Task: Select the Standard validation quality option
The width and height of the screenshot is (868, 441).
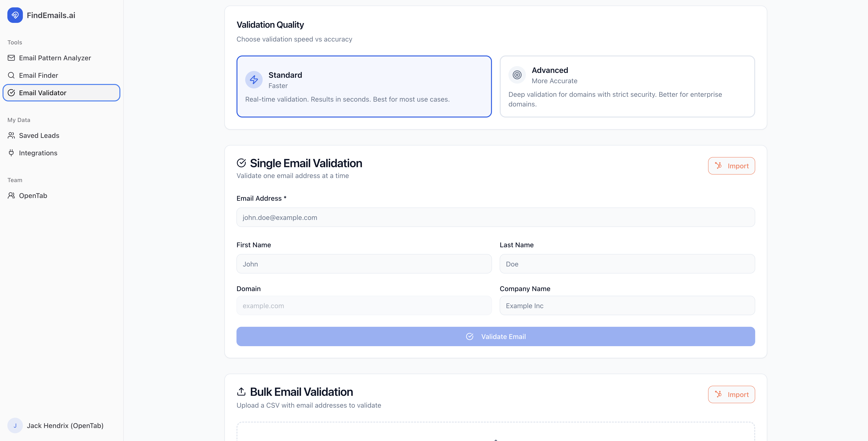Action: coord(364,86)
